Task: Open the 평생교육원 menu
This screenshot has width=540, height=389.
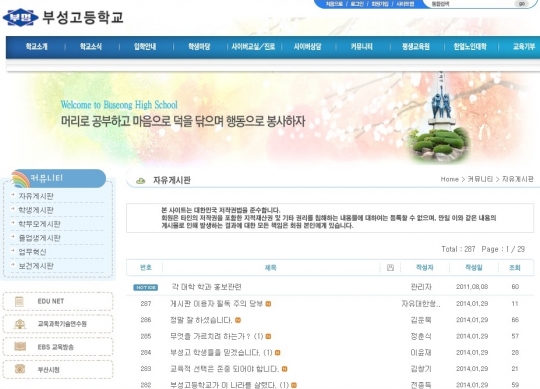Action: [416, 46]
